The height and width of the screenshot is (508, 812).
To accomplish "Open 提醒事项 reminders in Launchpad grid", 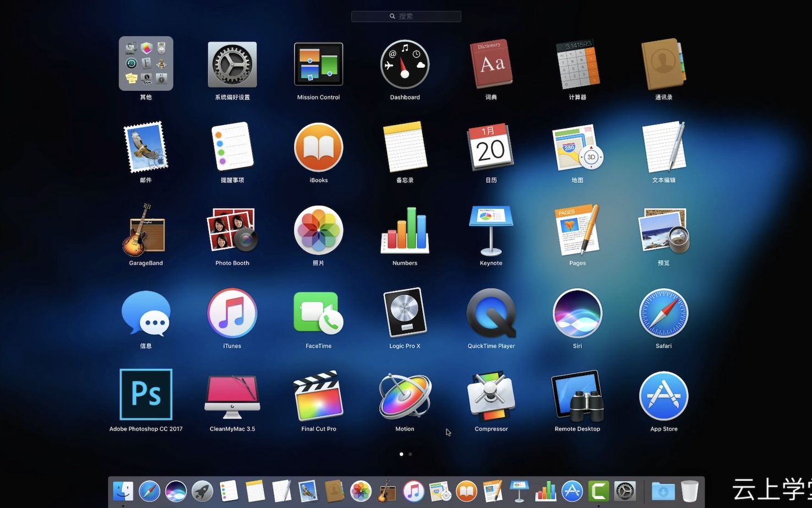I will point(232,147).
